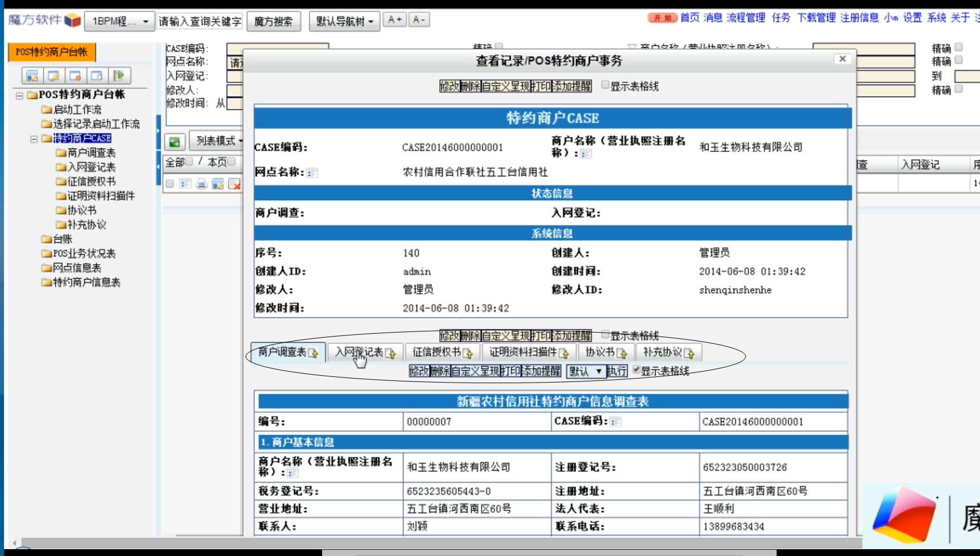Switch to the 补充协议 tab
Image resolution: width=980 pixels, height=556 pixels.
(x=669, y=352)
